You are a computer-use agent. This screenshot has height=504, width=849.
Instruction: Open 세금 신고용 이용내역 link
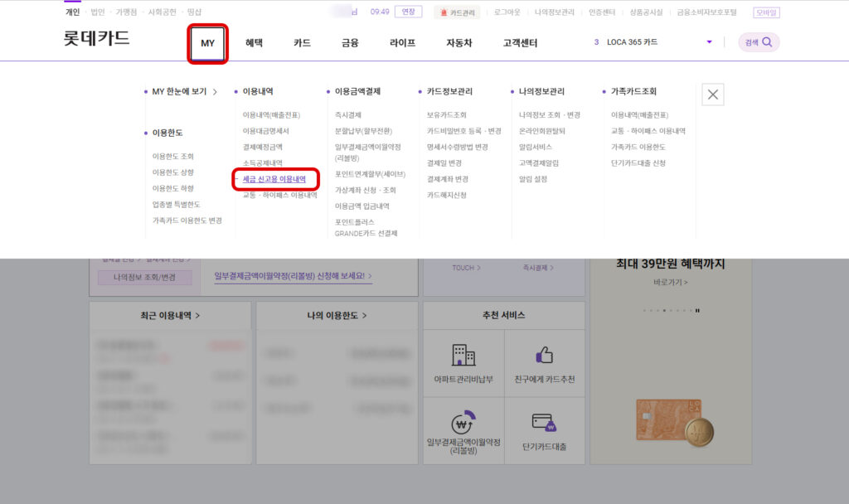(275, 178)
